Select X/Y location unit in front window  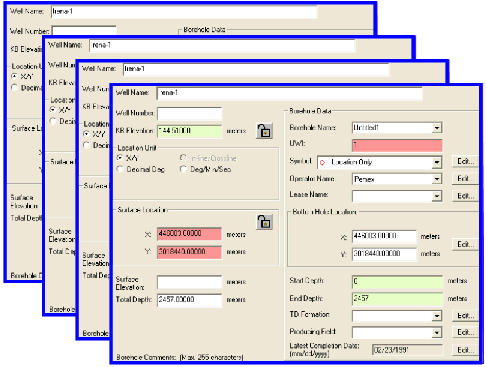point(120,158)
